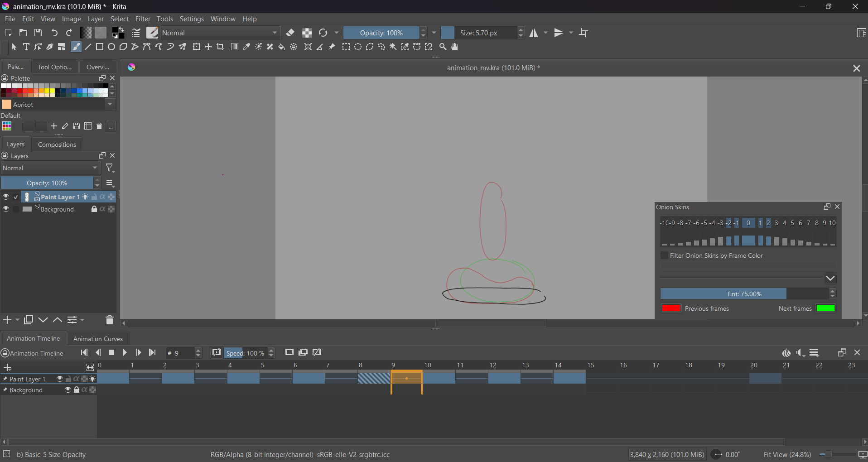Select the Rectangular Selection tool
The width and height of the screenshot is (868, 462).
point(346,47)
